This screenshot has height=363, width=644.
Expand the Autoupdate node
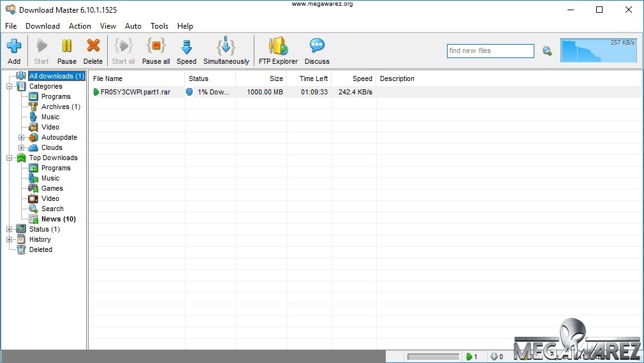tap(21, 137)
